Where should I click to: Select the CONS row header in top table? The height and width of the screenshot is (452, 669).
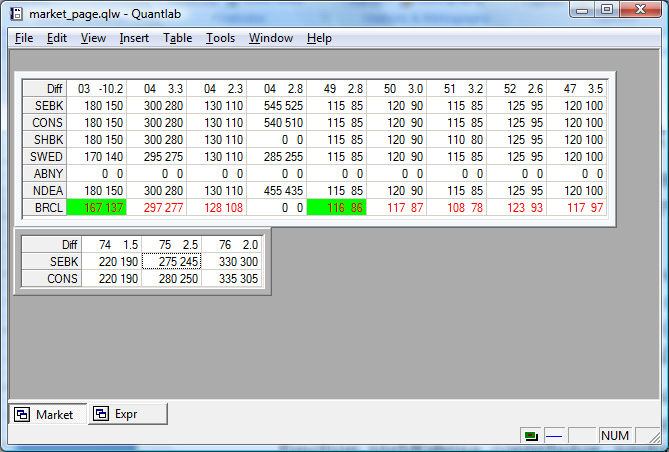(44, 122)
